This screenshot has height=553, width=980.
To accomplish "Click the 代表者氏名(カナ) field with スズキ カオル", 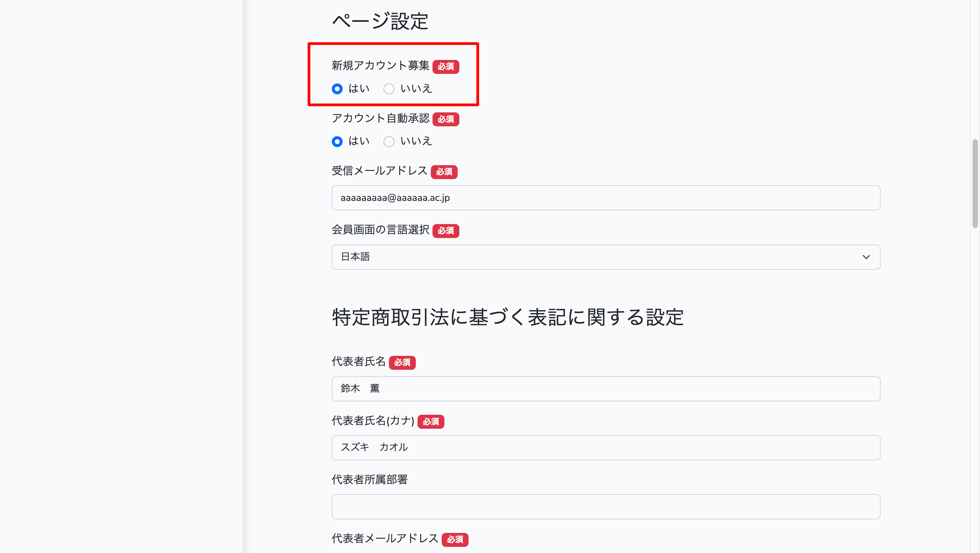I will 606,447.
